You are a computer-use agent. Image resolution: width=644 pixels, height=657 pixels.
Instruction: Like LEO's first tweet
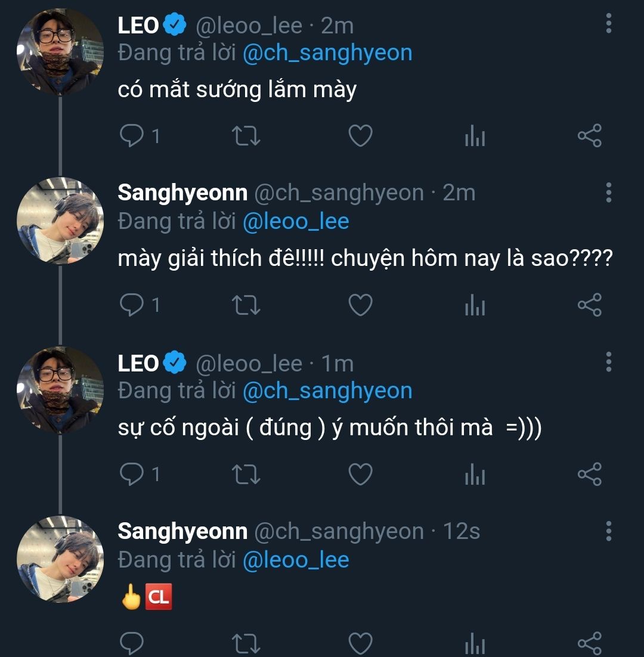coord(360,137)
